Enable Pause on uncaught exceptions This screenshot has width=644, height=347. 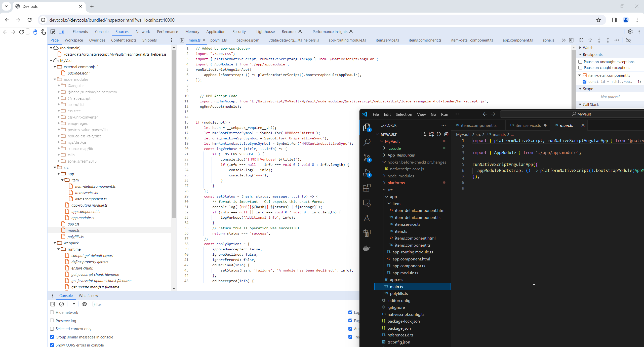pyautogui.click(x=580, y=62)
